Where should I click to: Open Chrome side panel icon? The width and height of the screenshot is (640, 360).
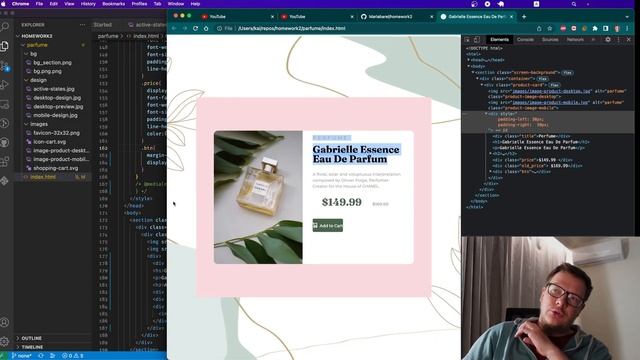pyautogui.click(x=606, y=28)
